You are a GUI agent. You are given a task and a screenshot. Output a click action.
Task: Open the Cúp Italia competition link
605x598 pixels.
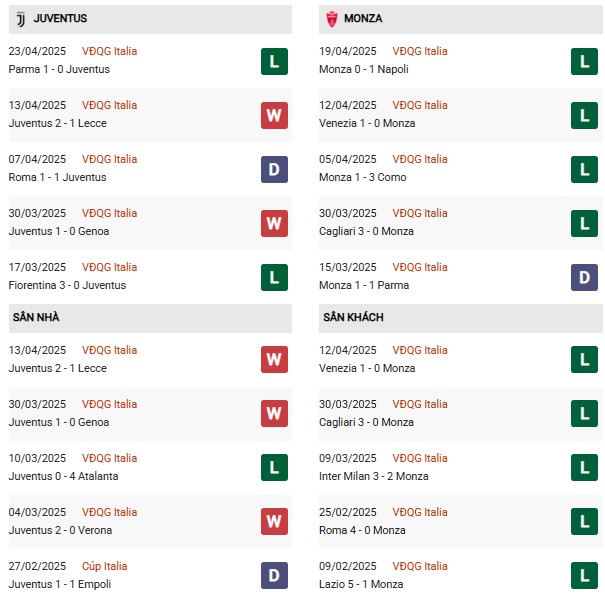104,566
